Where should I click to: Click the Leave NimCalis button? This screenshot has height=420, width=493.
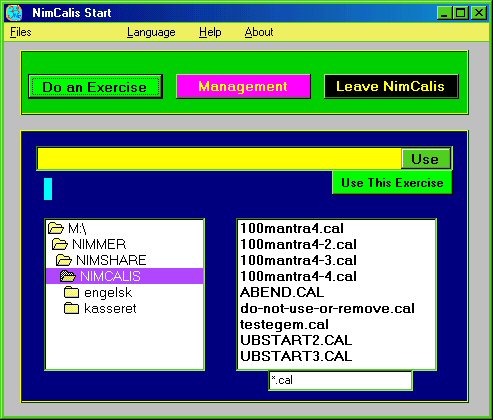(x=391, y=86)
